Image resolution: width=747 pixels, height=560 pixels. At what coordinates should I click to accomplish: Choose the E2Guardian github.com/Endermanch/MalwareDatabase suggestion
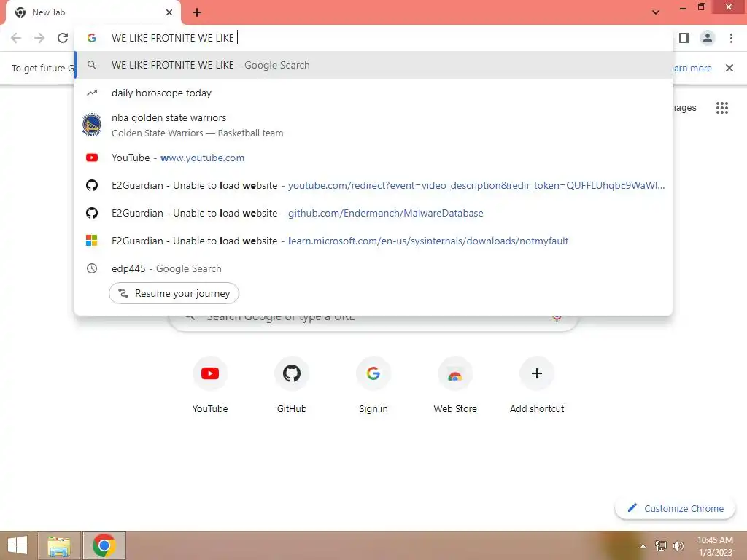[x=373, y=213]
